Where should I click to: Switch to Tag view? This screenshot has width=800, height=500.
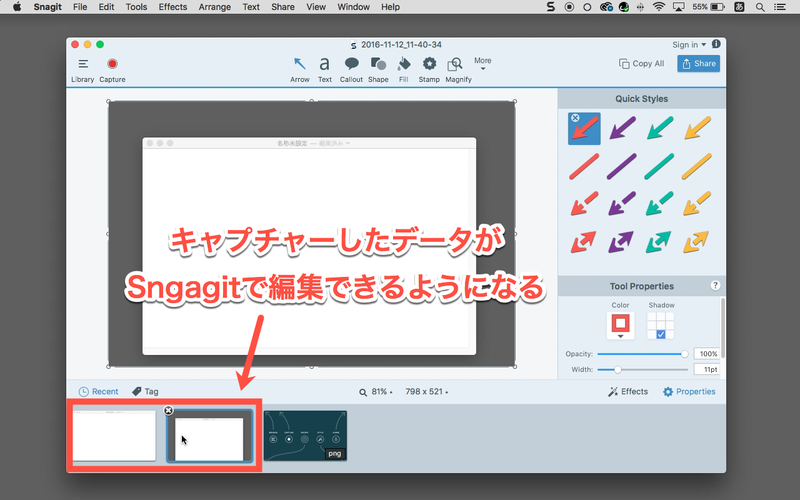[145, 391]
